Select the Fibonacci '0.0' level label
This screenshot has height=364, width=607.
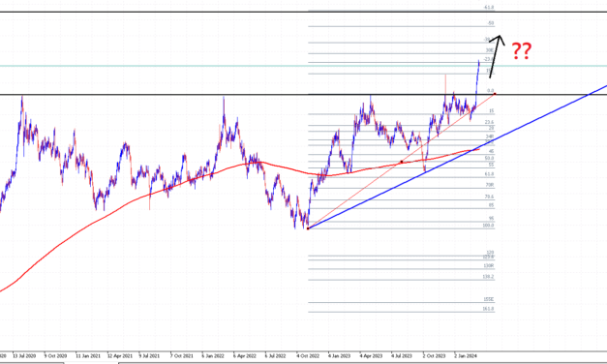click(x=490, y=91)
